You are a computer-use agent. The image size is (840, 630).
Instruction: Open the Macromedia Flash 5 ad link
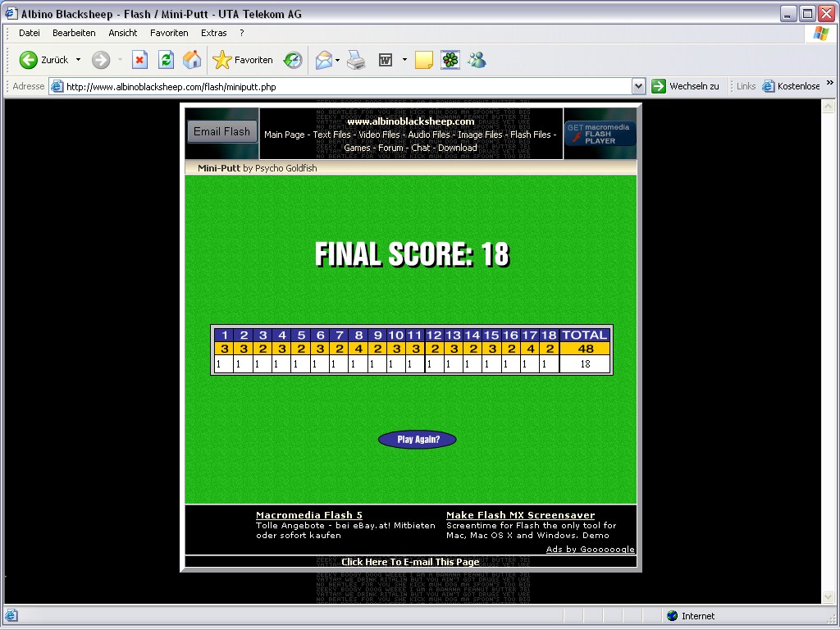(x=309, y=515)
